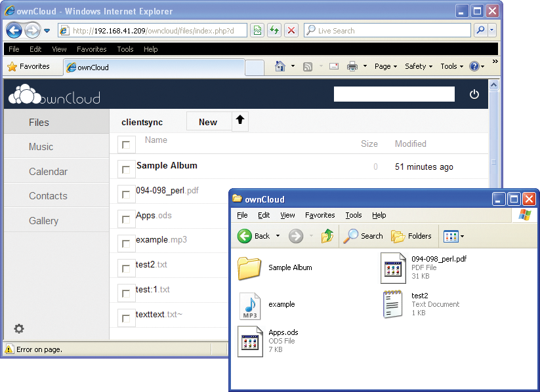Tick the checkbox for example.mp3

tap(126, 243)
